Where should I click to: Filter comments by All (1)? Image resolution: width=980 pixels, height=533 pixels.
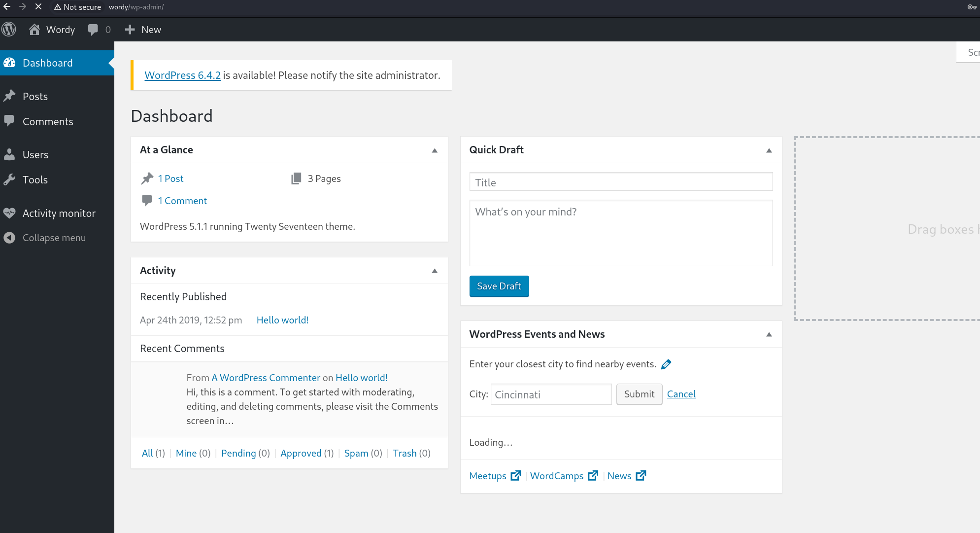coord(153,453)
